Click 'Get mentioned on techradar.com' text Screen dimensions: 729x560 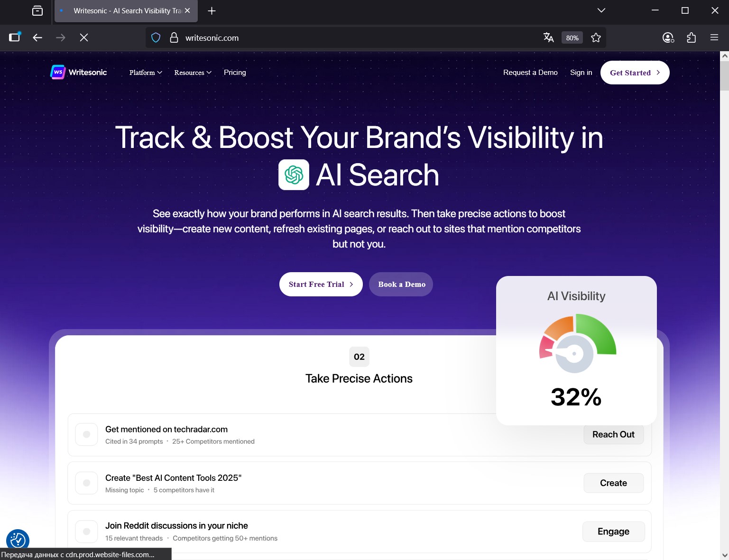click(x=166, y=430)
